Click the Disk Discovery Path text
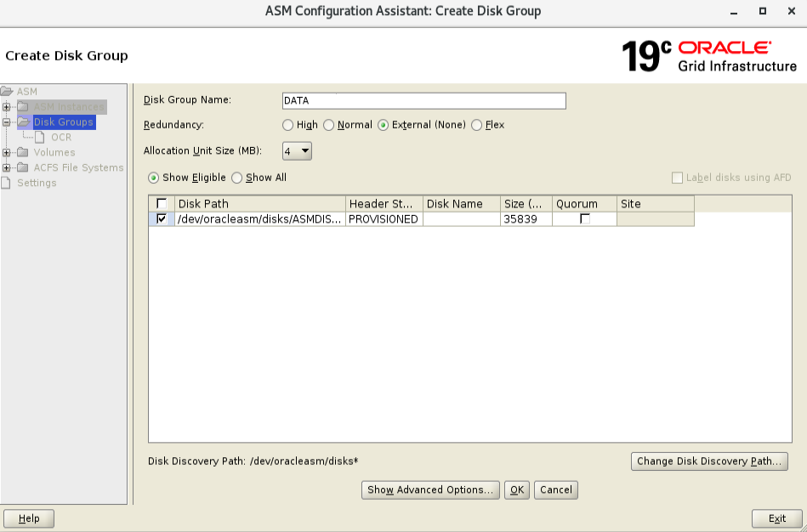807x532 pixels. coord(253,461)
